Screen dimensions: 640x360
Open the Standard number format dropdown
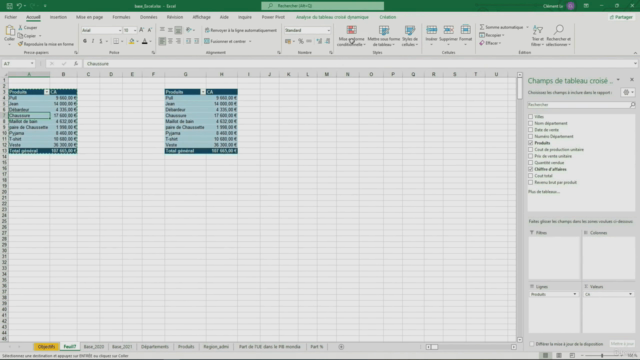pos(329,30)
